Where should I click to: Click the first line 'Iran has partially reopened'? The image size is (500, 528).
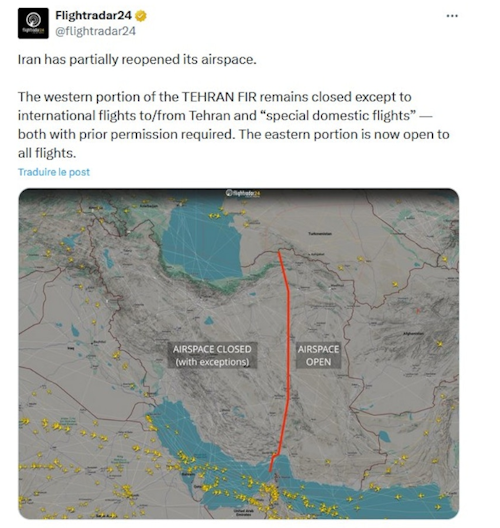click(x=137, y=60)
